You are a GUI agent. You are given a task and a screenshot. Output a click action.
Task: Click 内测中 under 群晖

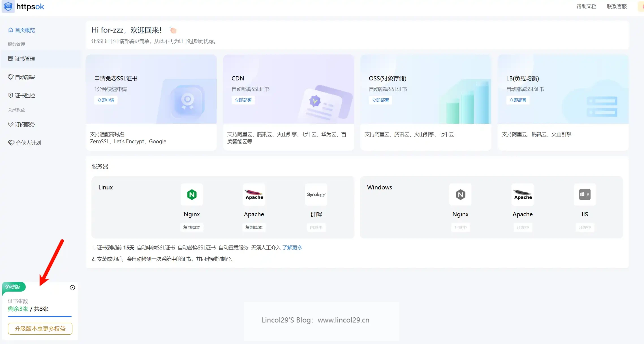(x=316, y=227)
